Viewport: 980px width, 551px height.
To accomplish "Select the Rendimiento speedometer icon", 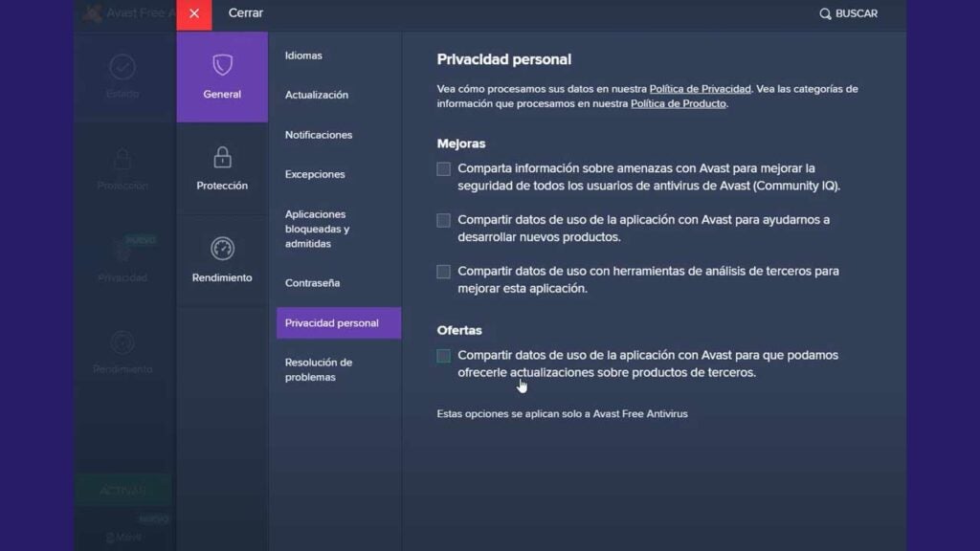I will tap(222, 249).
